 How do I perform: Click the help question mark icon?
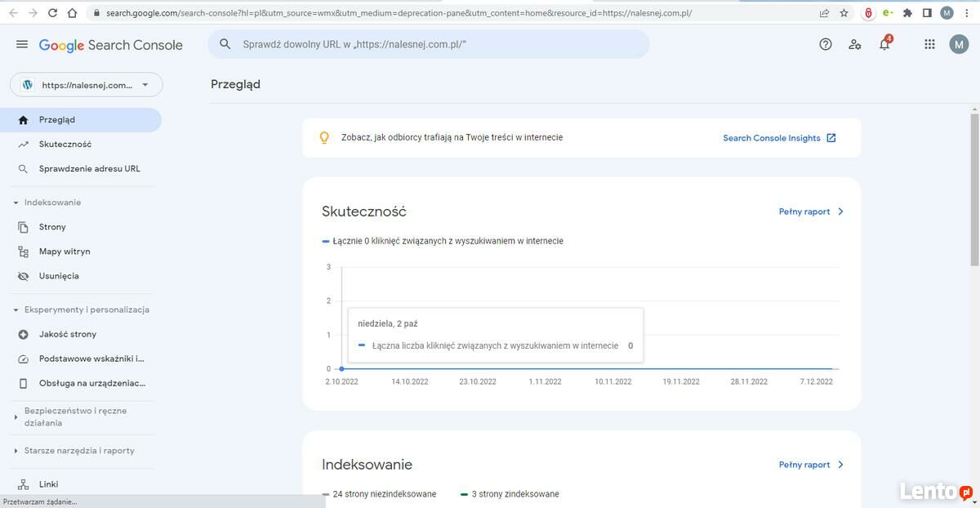(x=826, y=44)
